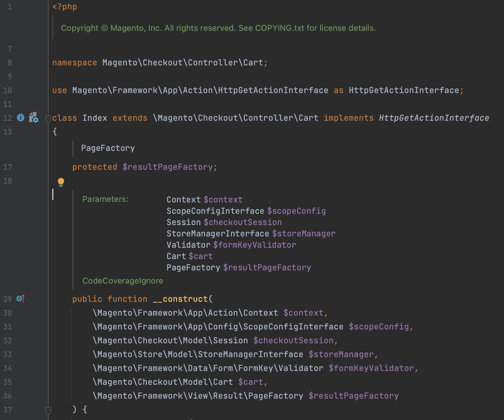Click line number 29 in the gutter
The image size is (504, 420).
(8, 299)
